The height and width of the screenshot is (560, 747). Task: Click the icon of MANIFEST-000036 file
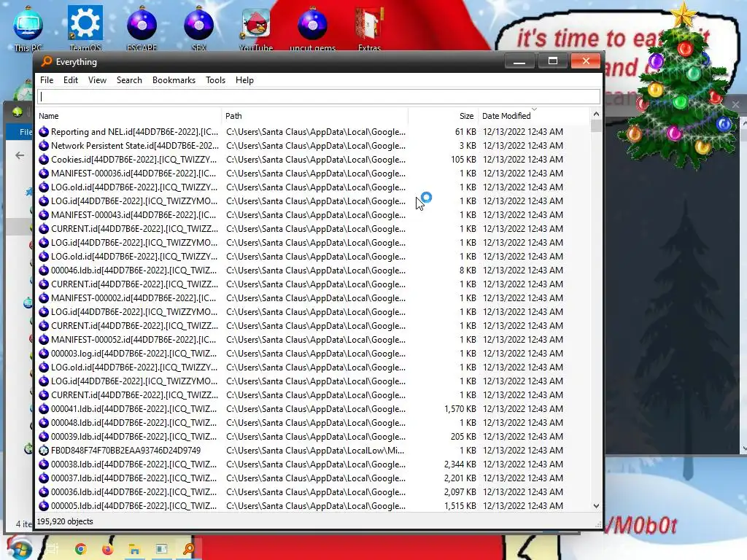click(x=44, y=173)
